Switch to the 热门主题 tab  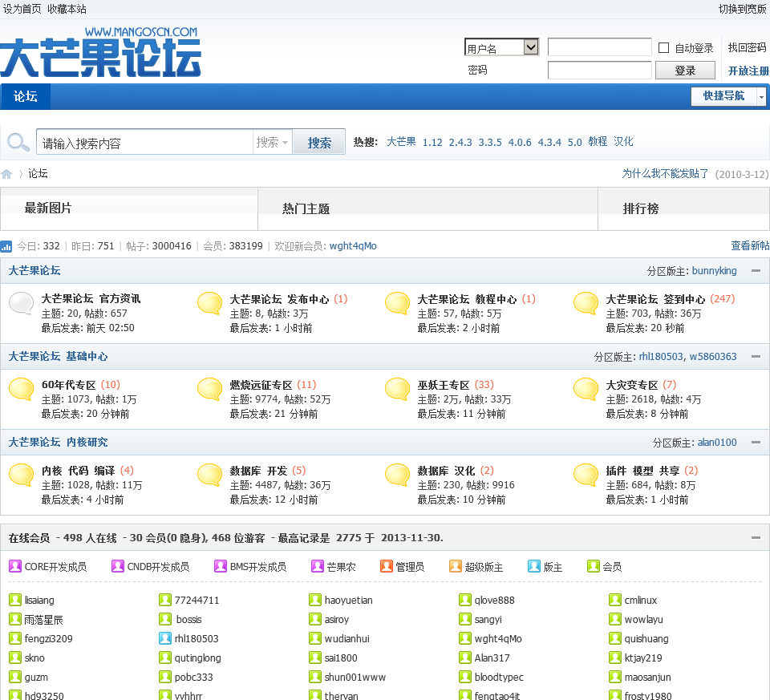[306, 209]
